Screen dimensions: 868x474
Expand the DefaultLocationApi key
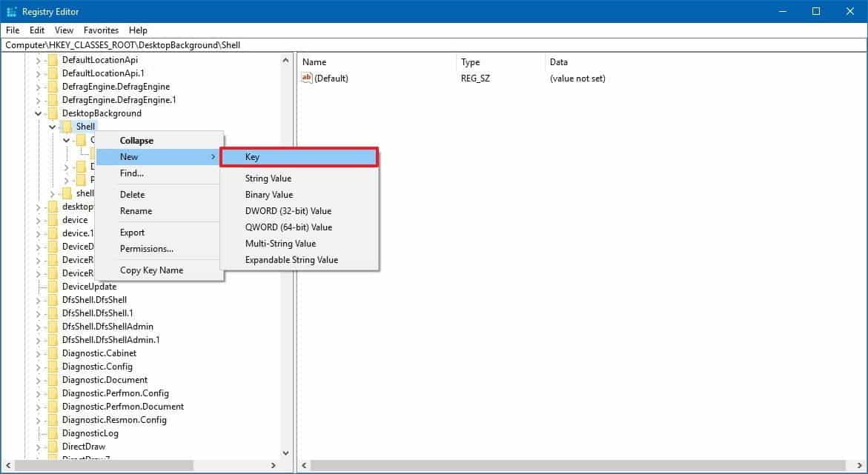pos(39,60)
